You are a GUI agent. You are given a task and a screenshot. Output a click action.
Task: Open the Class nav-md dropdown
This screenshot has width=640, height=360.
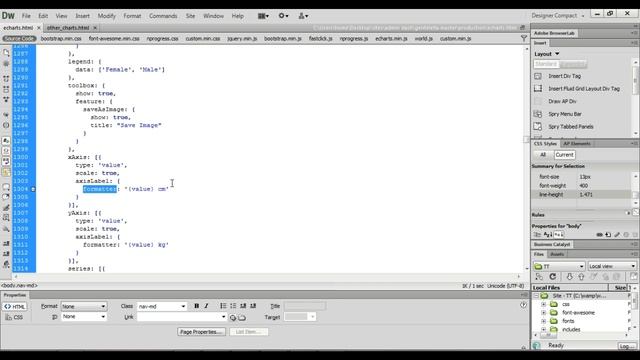click(x=162, y=306)
